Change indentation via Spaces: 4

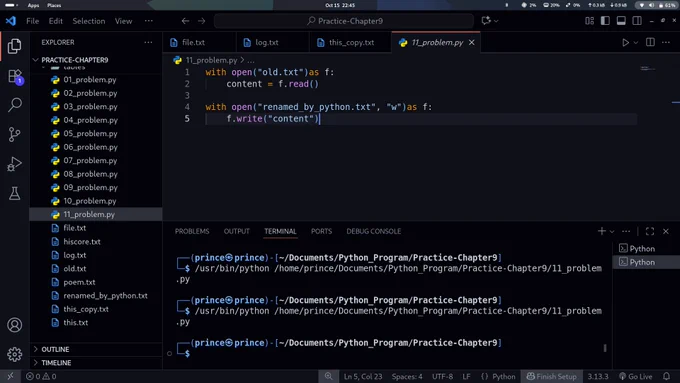pos(407,376)
